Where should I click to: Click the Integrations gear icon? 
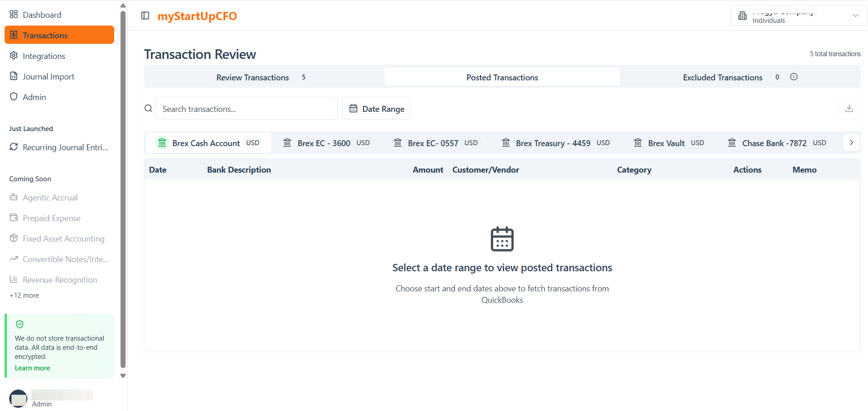pos(14,55)
